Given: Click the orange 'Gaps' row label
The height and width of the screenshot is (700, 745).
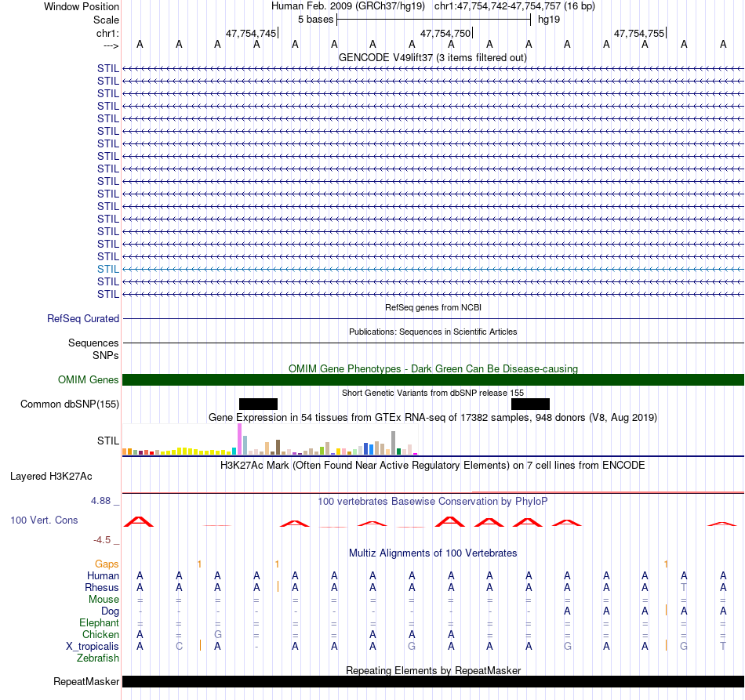Looking at the screenshot, I should pos(107,564).
